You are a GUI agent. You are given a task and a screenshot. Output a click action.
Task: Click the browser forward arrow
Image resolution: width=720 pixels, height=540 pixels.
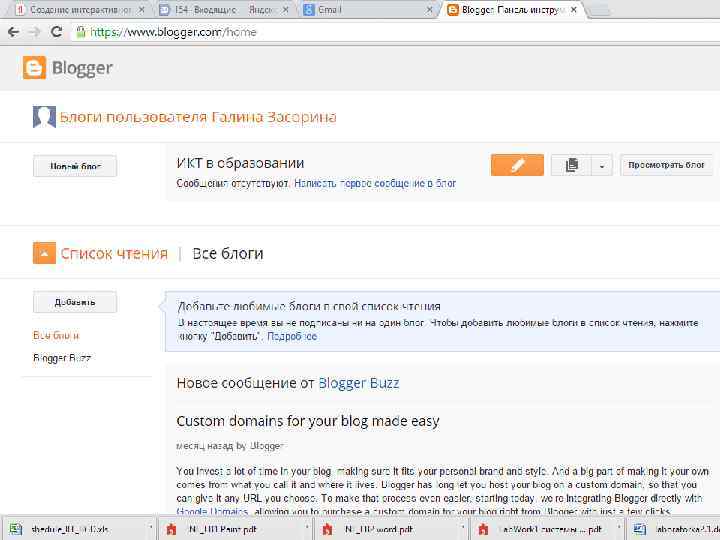(34, 32)
